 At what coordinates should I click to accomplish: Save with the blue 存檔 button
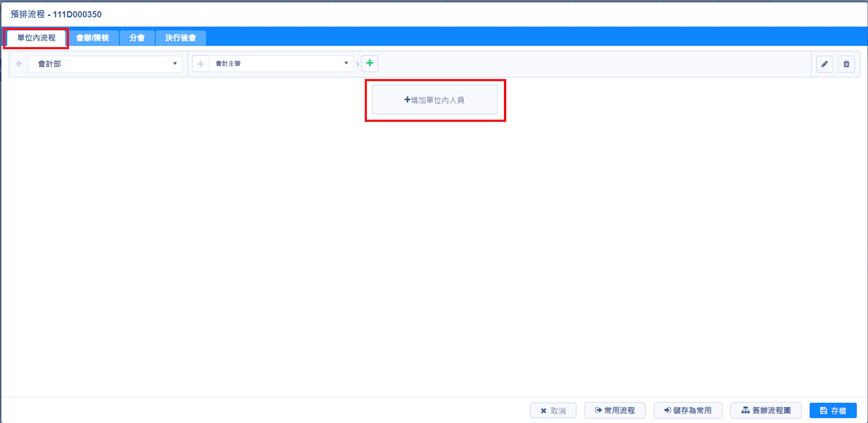pos(833,411)
